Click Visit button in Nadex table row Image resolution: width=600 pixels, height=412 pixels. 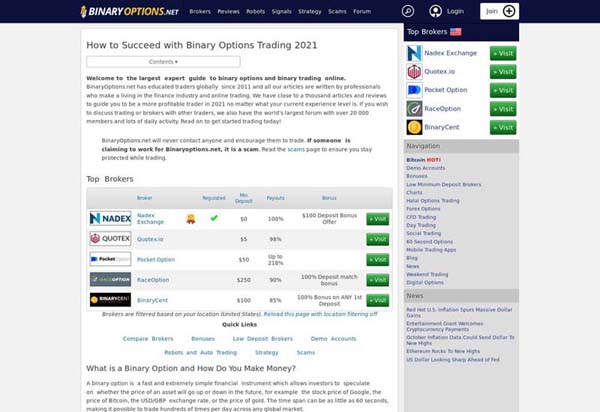coord(378,219)
